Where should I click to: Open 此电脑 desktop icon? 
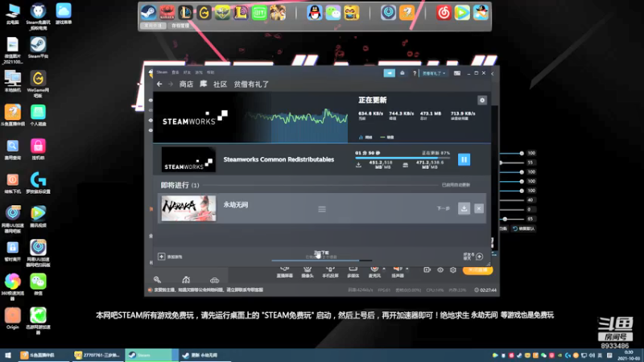(12, 14)
